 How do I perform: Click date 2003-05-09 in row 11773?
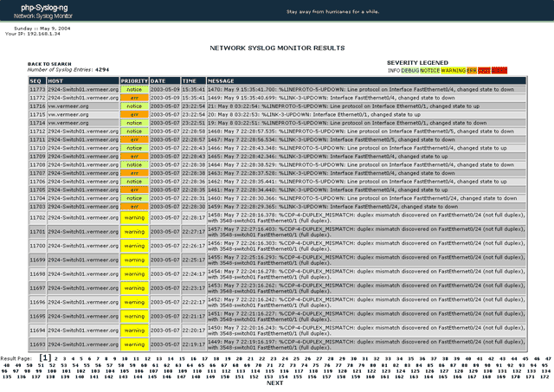(x=164, y=89)
